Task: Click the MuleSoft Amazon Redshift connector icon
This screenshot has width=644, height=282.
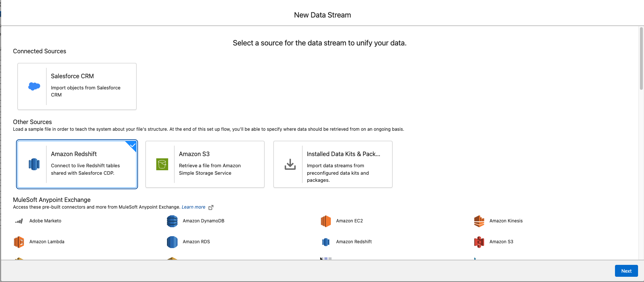Action: [326, 242]
